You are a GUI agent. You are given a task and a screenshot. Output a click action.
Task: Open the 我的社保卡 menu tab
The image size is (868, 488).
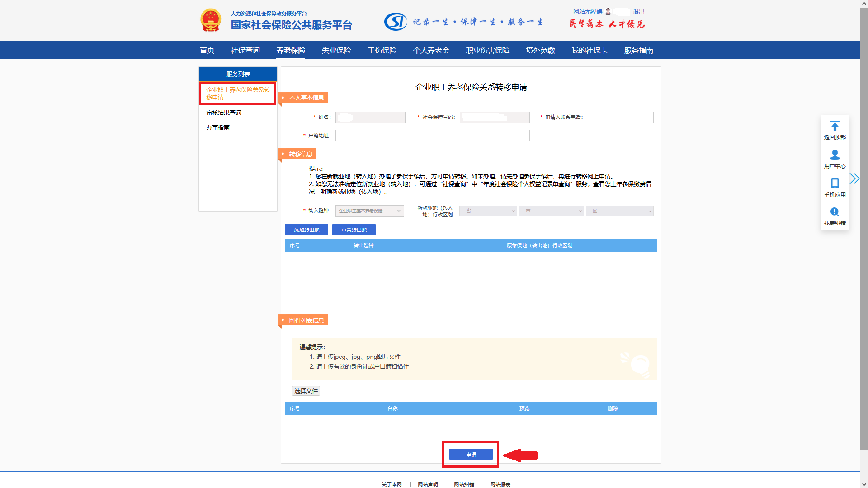pos(589,50)
